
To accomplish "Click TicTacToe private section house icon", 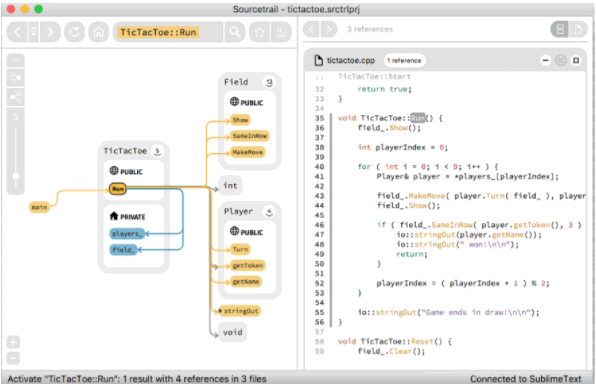I will 114,216.
